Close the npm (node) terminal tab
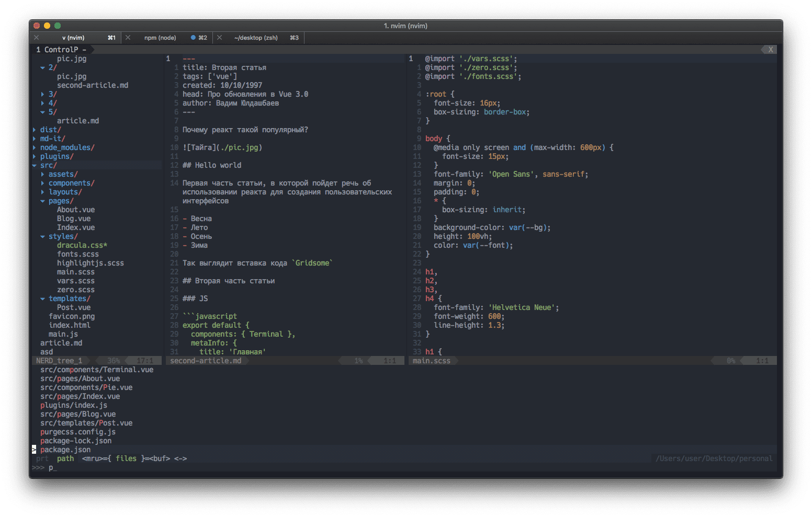Viewport: 812px width, 517px height. [128, 38]
